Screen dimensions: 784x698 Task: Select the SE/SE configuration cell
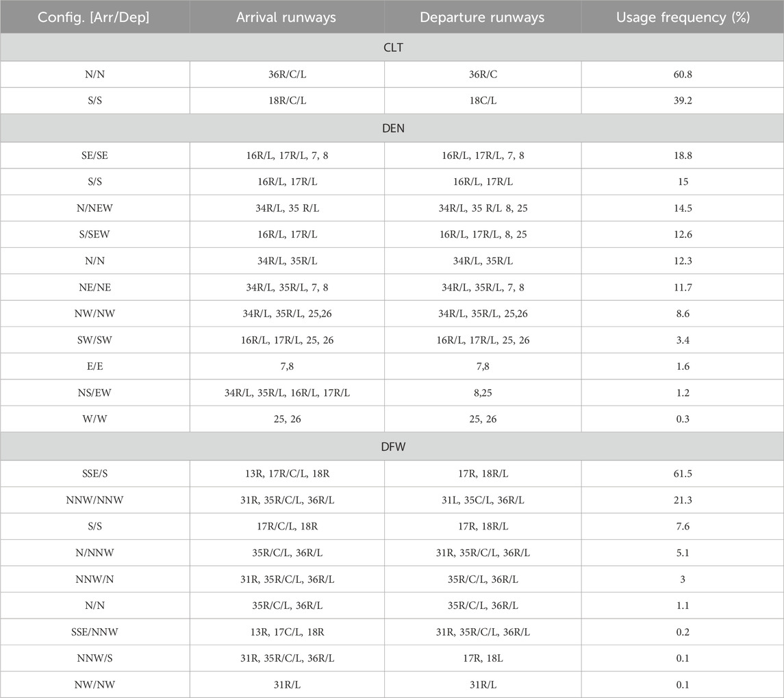[94, 155]
